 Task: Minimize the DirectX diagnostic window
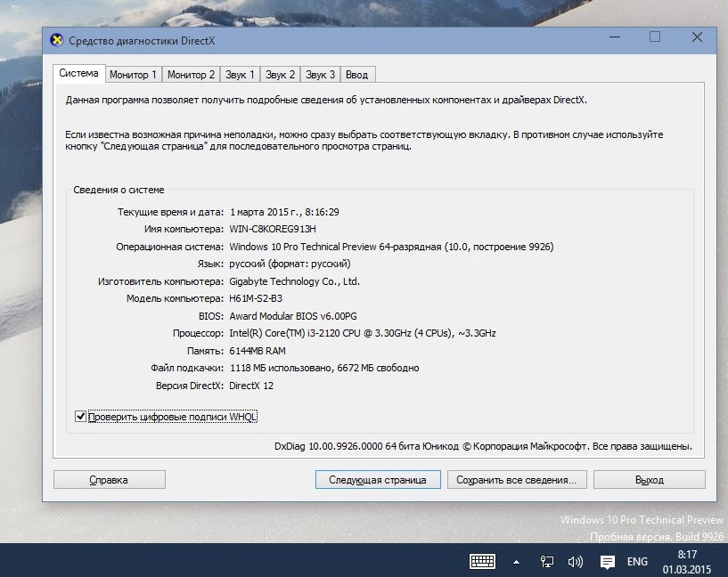pyautogui.click(x=615, y=37)
